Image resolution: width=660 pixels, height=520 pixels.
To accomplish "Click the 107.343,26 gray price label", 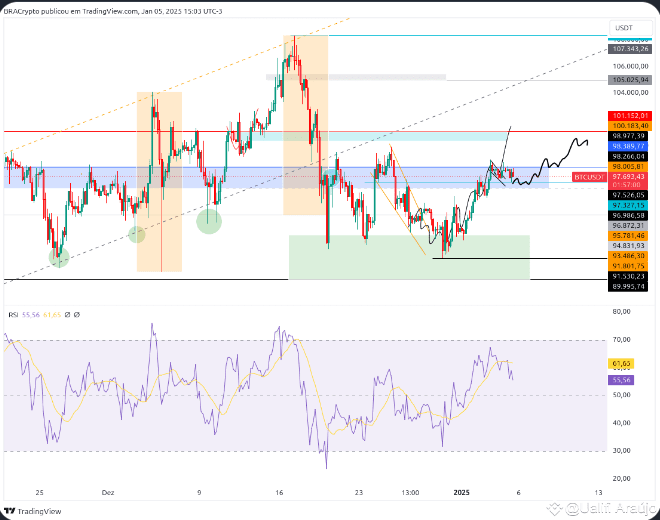I will pyautogui.click(x=630, y=48).
